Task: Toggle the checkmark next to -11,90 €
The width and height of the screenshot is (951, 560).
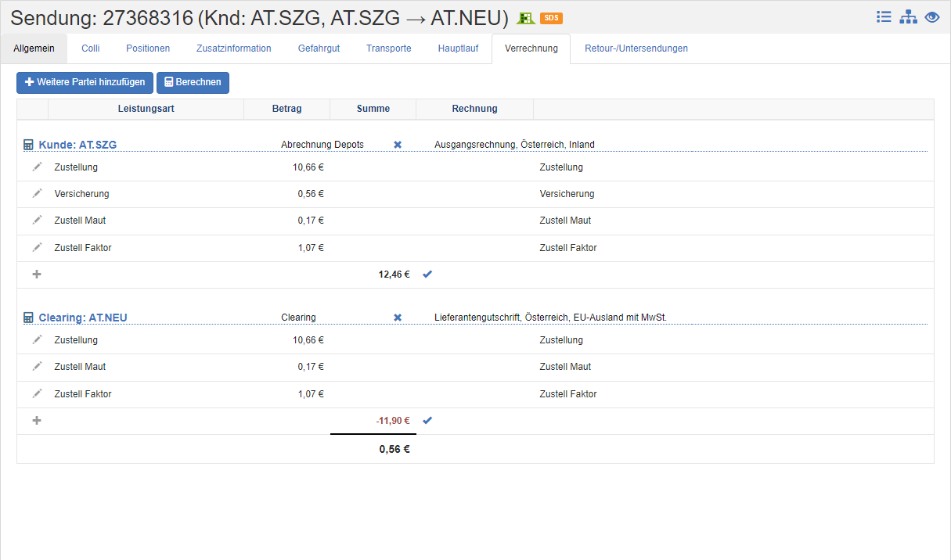Action: tap(427, 421)
